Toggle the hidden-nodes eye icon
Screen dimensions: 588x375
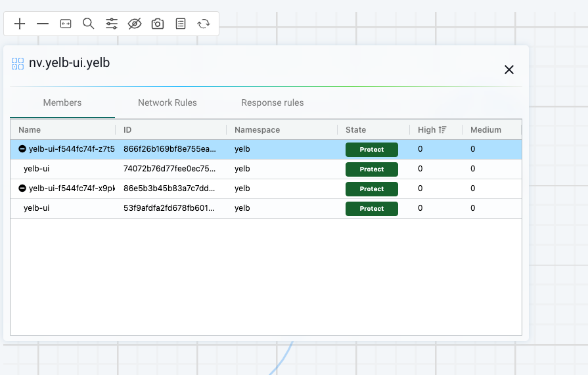135,24
